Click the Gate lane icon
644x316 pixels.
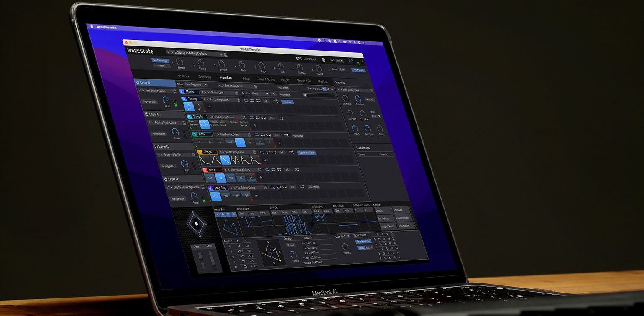click(x=205, y=170)
